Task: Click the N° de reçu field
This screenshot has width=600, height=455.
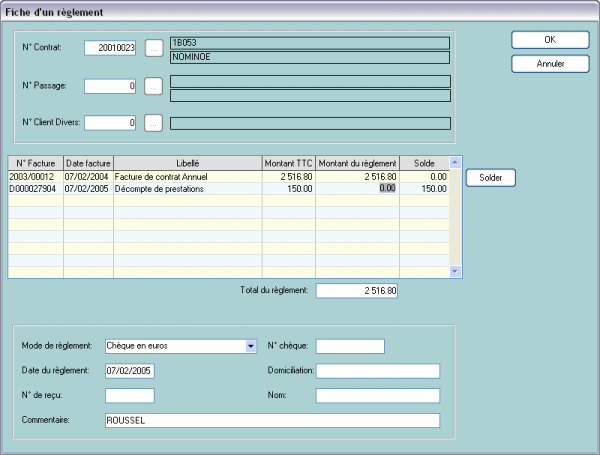Action: click(x=130, y=396)
